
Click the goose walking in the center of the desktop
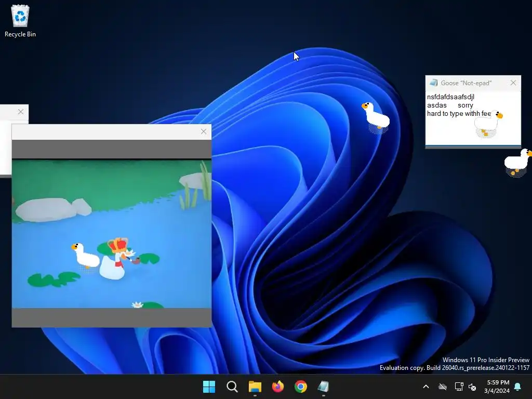pyautogui.click(x=376, y=117)
